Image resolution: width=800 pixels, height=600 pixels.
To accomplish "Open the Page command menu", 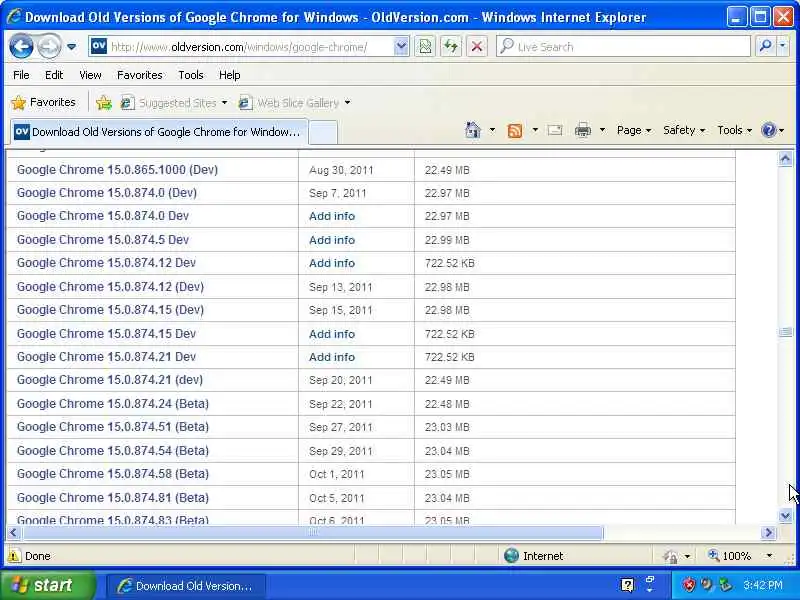I will coord(634,130).
